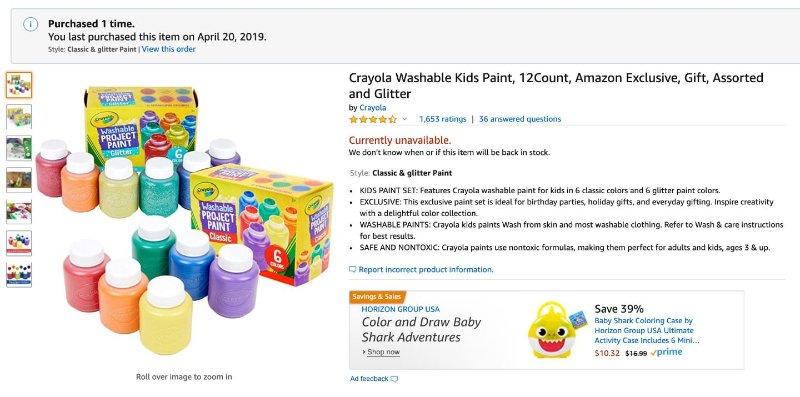The height and width of the screenshot is (397, 800).
Task: Select the second thumbnail showing paint boxes
Action: coord(19,117)
